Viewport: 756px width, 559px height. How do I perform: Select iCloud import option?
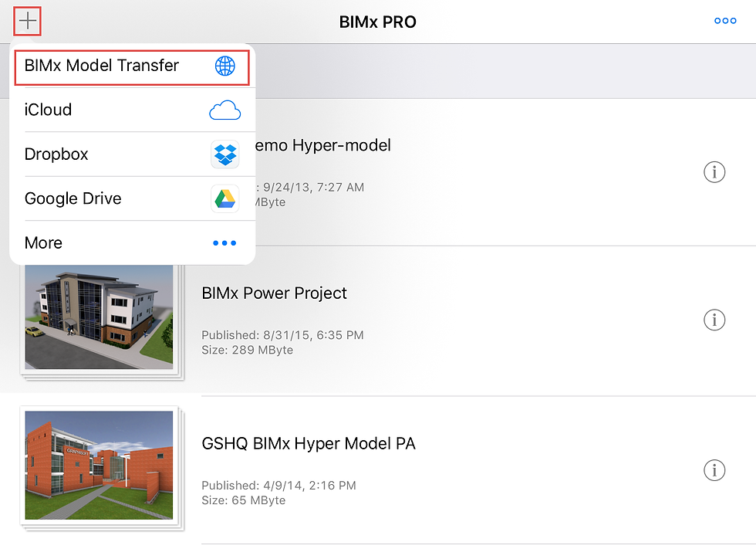[132, 110]
